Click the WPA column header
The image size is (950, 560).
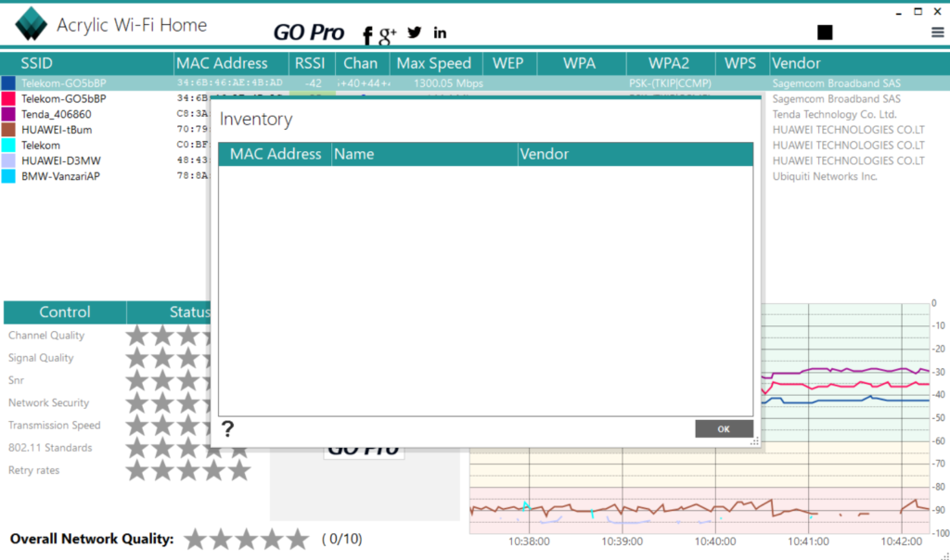pyautogui.click(x=581, y=63)
